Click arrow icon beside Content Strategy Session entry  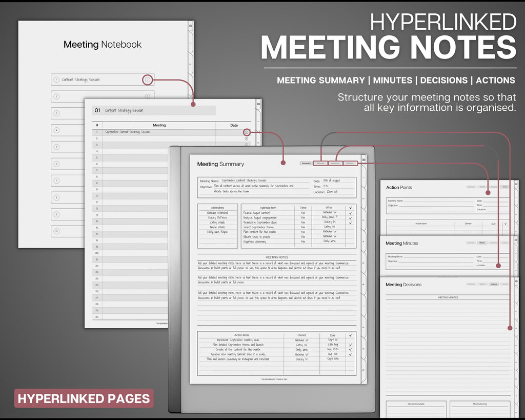pos(147,79)
